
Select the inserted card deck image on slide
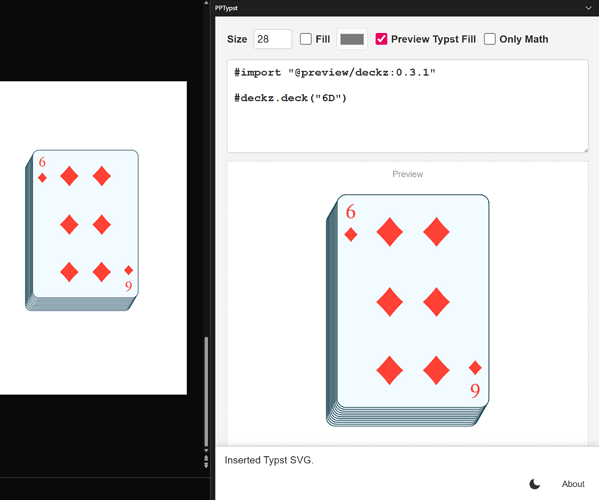pos(82,230)
